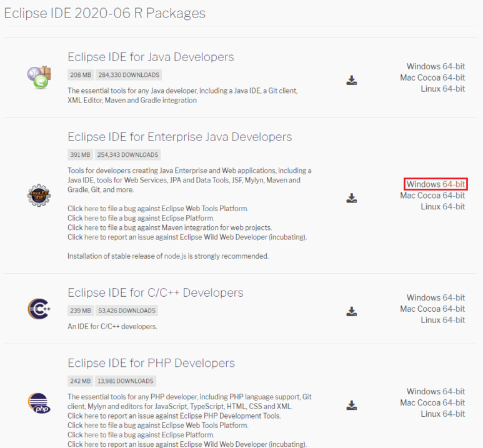Open Eclipse IDE for C/C++ Developers title

coord(155,292)
